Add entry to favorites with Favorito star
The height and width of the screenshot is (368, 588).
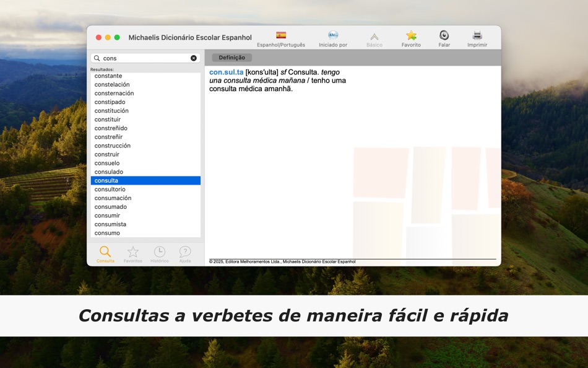(x=411, y=35)
